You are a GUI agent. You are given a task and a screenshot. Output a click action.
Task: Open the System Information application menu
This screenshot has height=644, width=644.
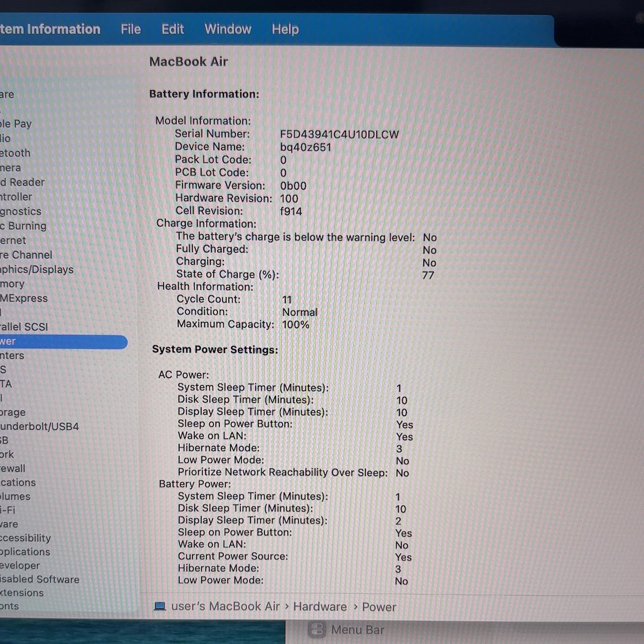[50, 29]
